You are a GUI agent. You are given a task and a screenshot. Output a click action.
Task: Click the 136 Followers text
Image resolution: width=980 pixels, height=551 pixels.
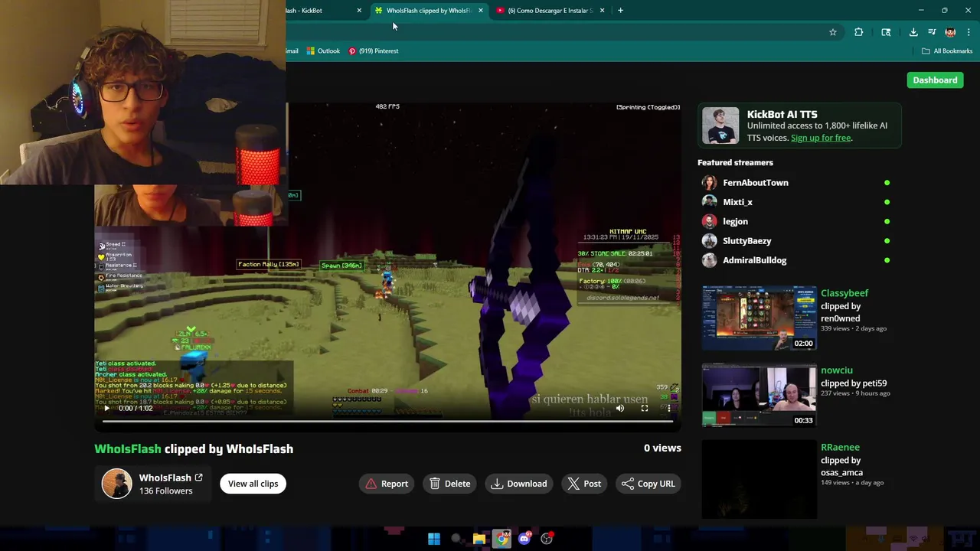point(165,491)
